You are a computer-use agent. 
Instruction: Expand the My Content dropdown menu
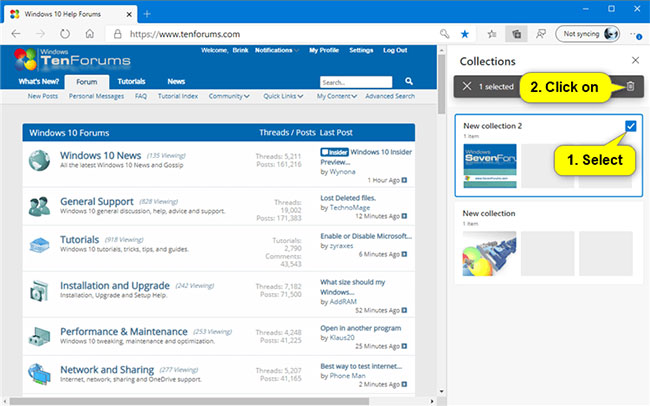point(337,96)
